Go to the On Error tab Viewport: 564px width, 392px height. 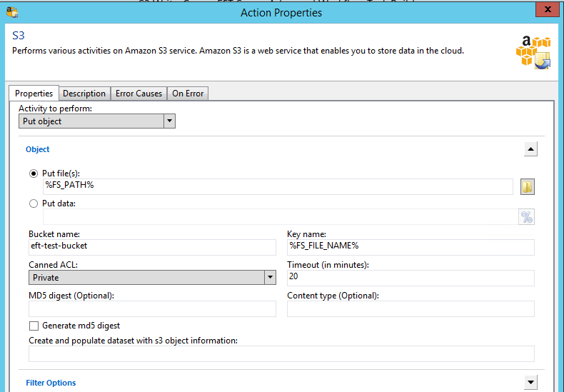pyautogui.click(x=188, y=94)
